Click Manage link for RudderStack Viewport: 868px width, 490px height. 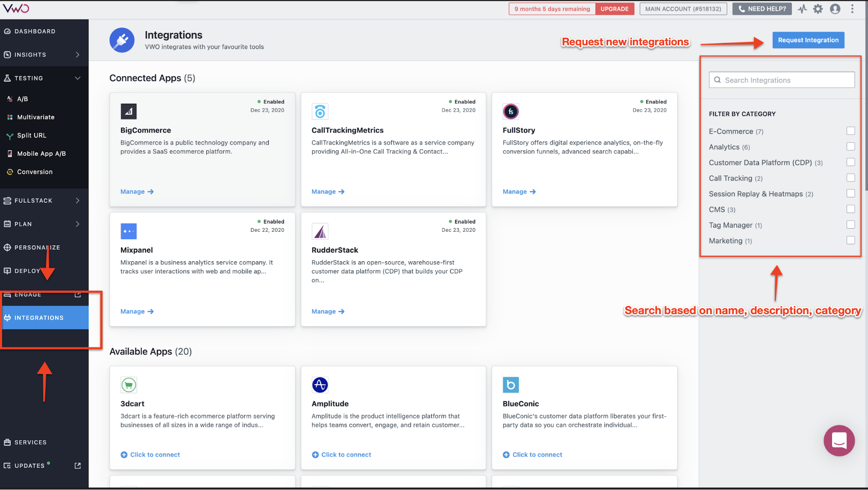328,311
